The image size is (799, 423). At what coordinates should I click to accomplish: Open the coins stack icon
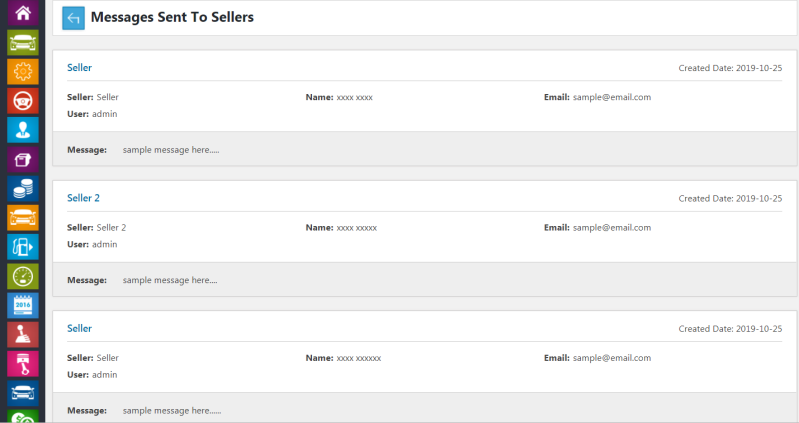(22, 188)
